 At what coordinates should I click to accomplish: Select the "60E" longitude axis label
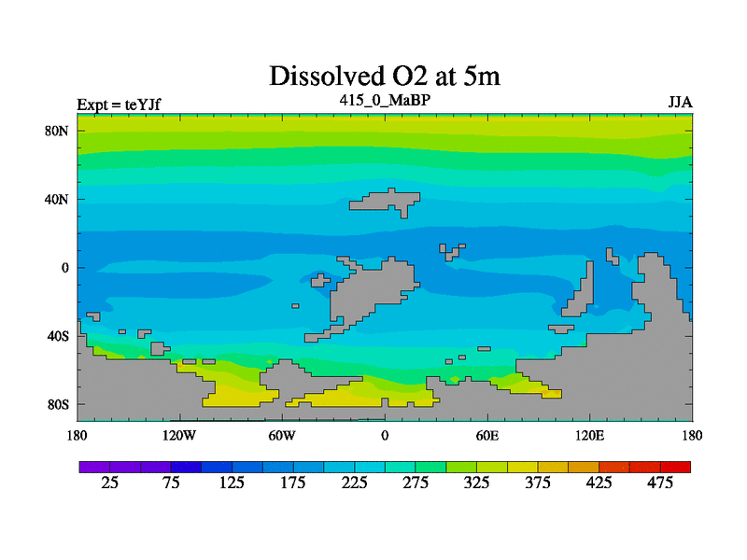tap(487, 436)
